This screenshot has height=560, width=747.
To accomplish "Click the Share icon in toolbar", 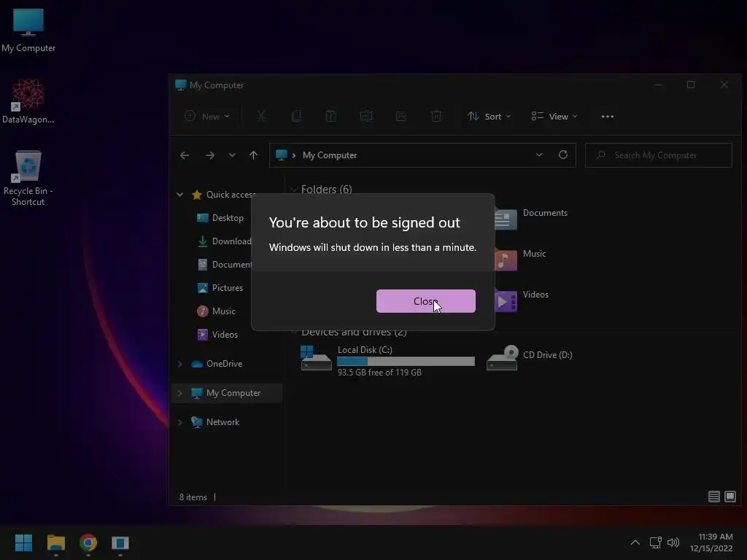I will [400, 116].
